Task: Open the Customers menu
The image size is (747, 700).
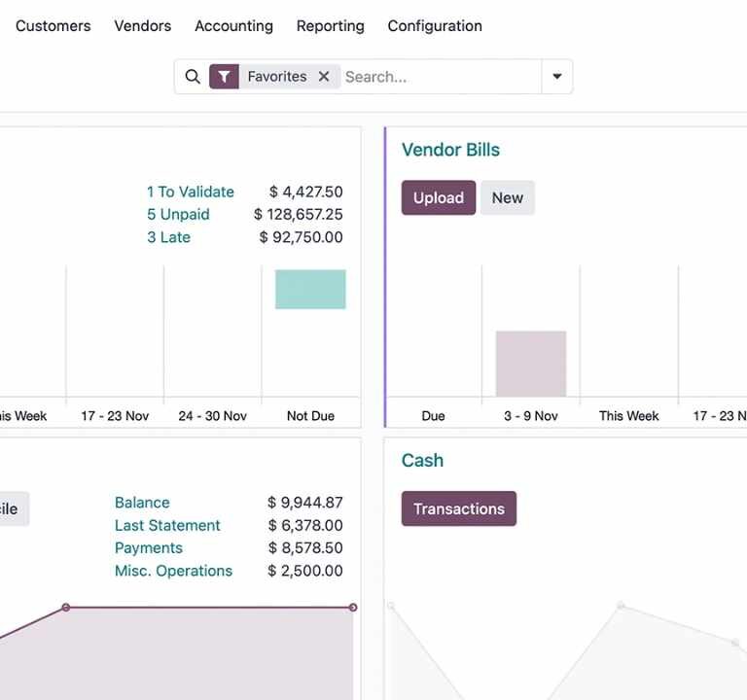Action: click(53, 26)
